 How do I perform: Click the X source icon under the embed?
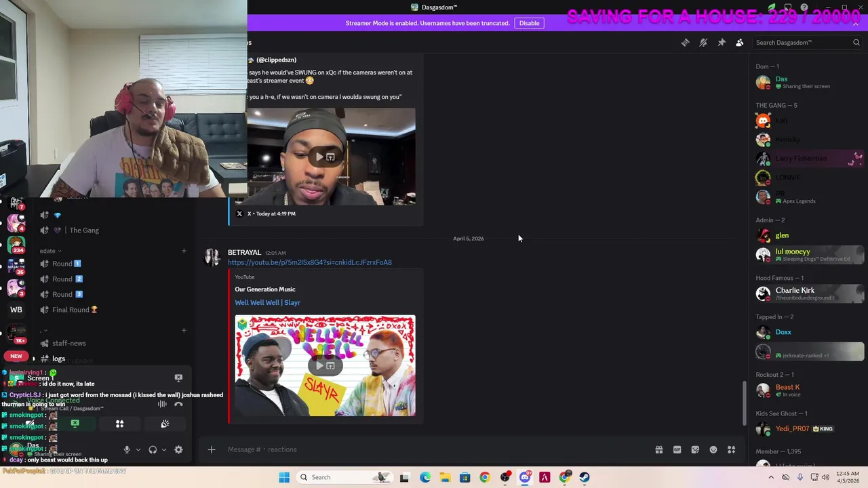point(239,213)
